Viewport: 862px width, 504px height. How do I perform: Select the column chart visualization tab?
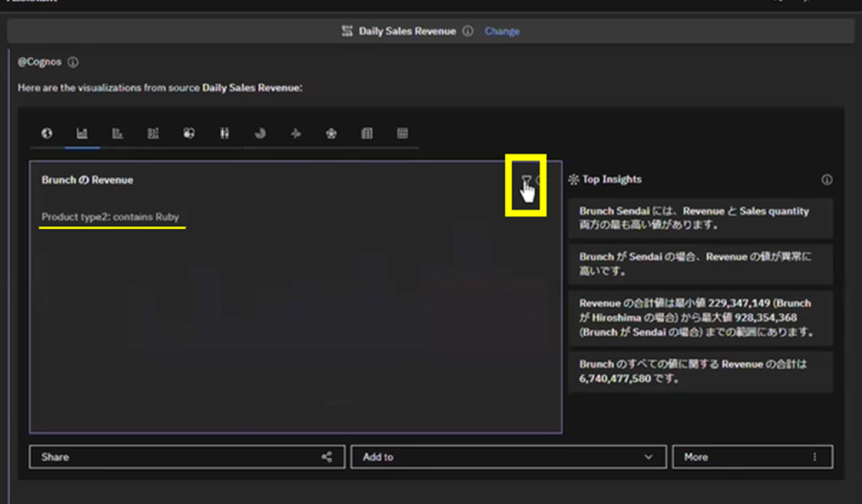coord(82,134)
